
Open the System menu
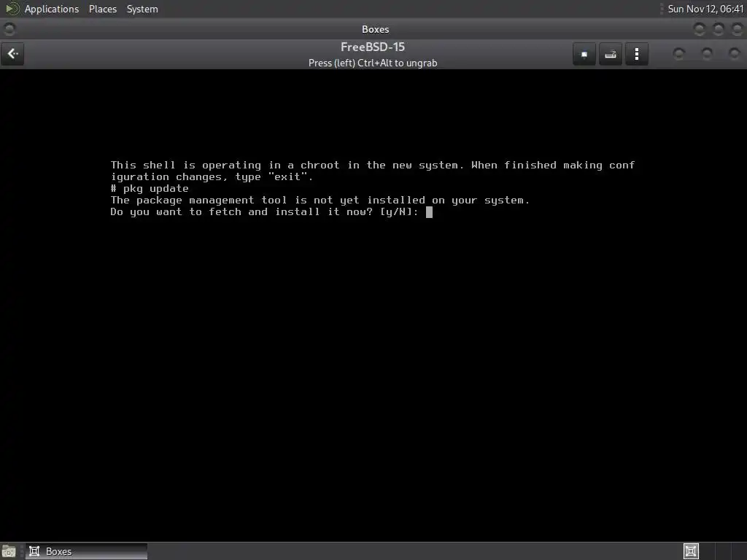click(142, 9)
